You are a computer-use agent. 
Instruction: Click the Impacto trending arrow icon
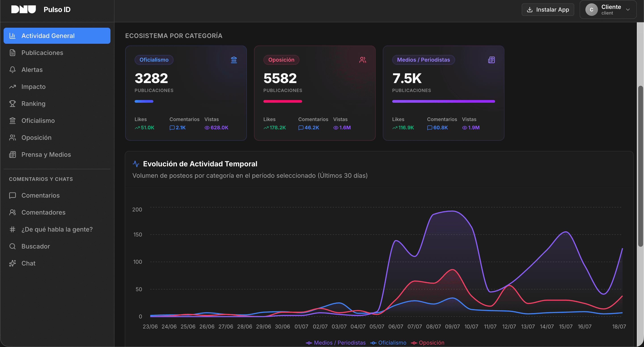pos(13,87)
